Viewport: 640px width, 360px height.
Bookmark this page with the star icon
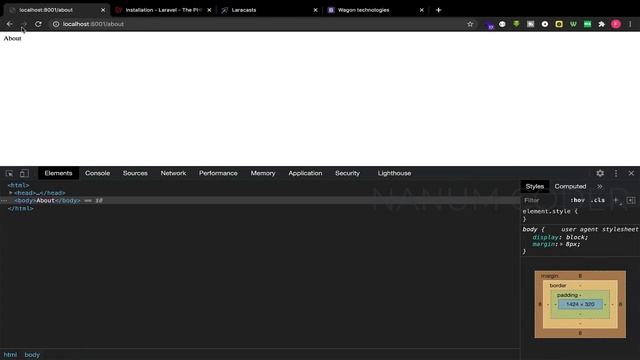(x=470, y=24)
